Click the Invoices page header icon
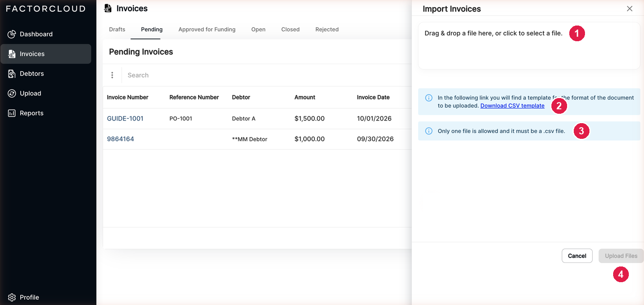 point(108,8)
